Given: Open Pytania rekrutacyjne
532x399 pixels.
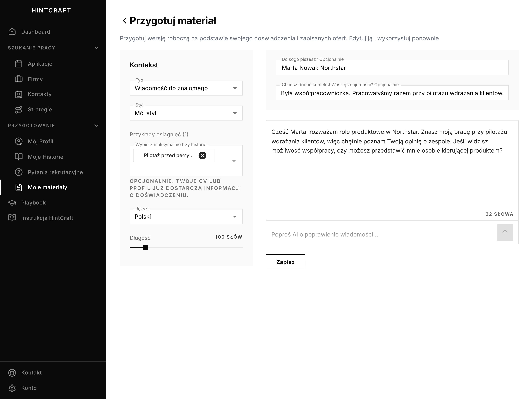Looking at the screenshot, I should (53, 172).
